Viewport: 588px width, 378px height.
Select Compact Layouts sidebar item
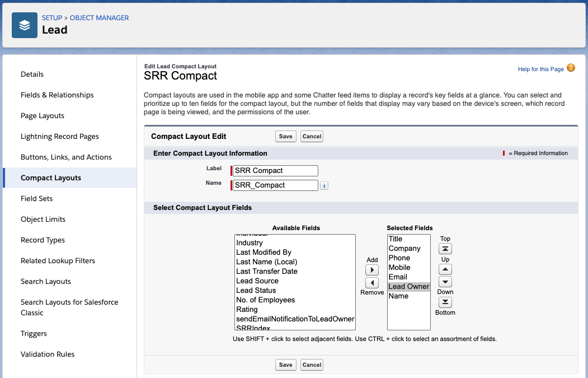(70, 178)
